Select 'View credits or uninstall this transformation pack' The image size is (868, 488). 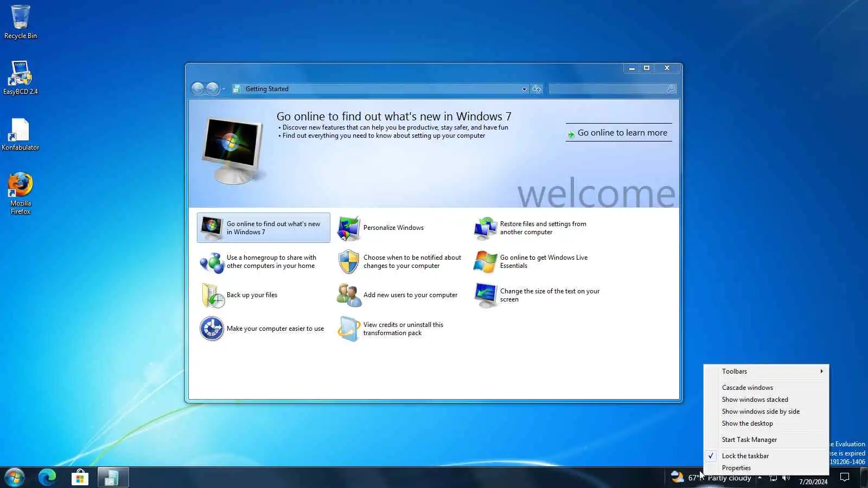(x=390, y=329)
